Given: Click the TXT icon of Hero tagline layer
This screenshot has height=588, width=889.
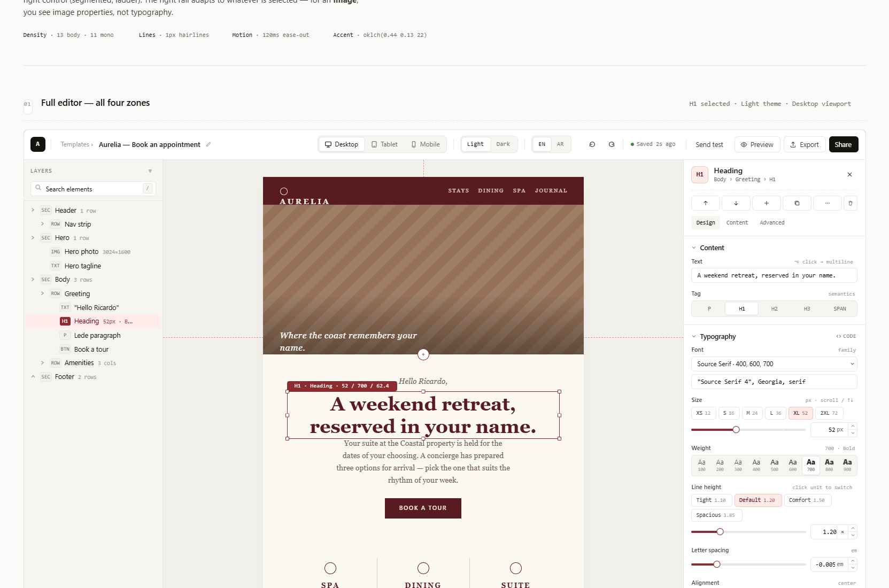Looking at the screenshot, I should [56, 266].
